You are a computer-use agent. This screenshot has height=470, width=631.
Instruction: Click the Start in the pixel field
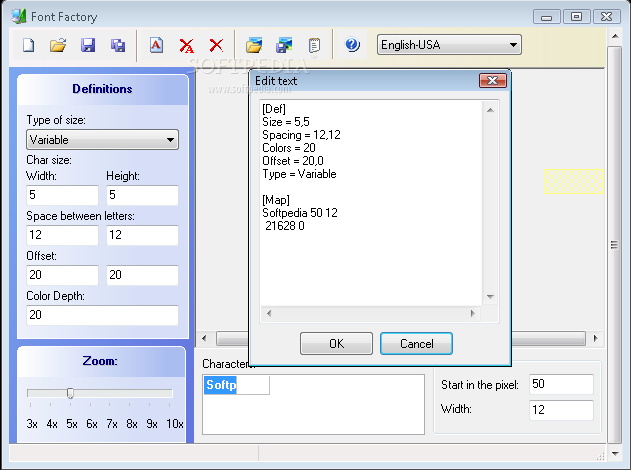(561, 384)
